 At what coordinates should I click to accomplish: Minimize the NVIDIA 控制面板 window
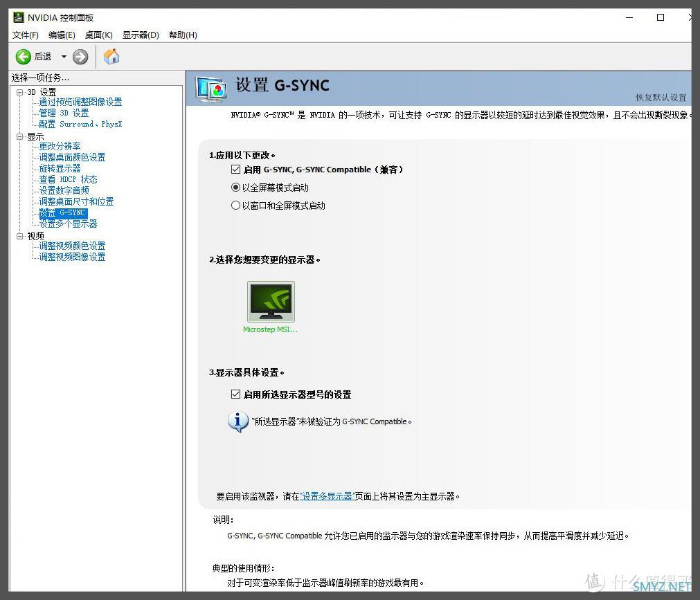point(629,18)
